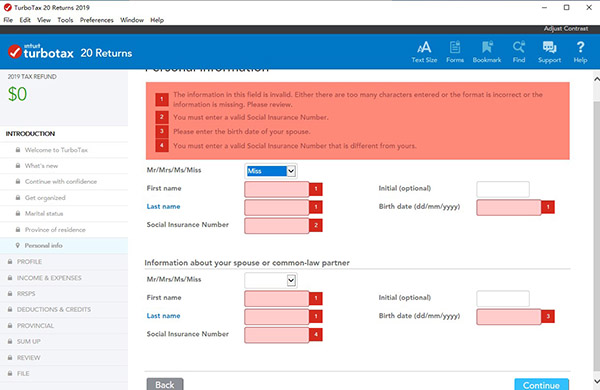This screenshot has height=390, width=600.
Task: Open the File menu
Action: (8, 20)
